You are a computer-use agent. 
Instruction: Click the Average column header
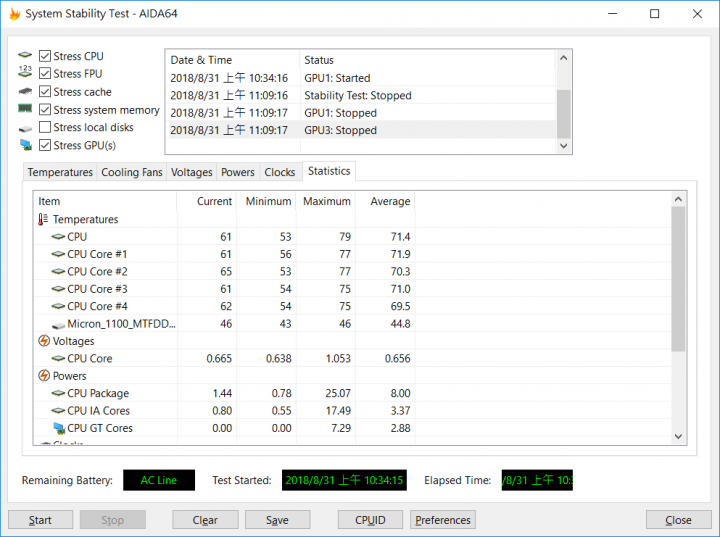385,201
